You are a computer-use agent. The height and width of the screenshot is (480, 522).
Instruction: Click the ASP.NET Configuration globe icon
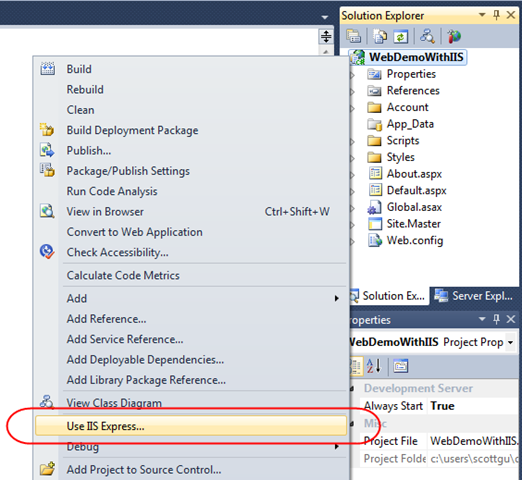pyautogui.click(x=454, y=36)
